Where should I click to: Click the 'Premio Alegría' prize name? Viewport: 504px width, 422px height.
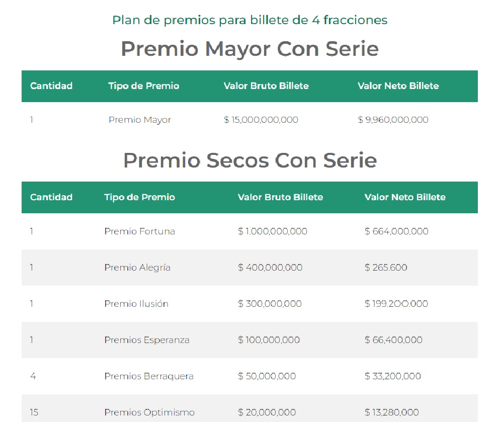(137, 268)
